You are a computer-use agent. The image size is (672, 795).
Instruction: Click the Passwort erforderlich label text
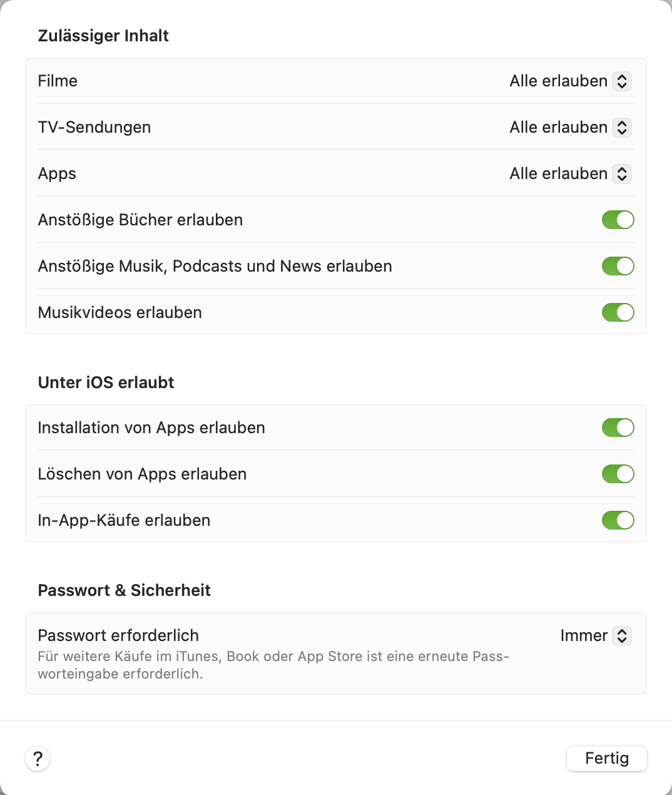[x=118, y=636]
